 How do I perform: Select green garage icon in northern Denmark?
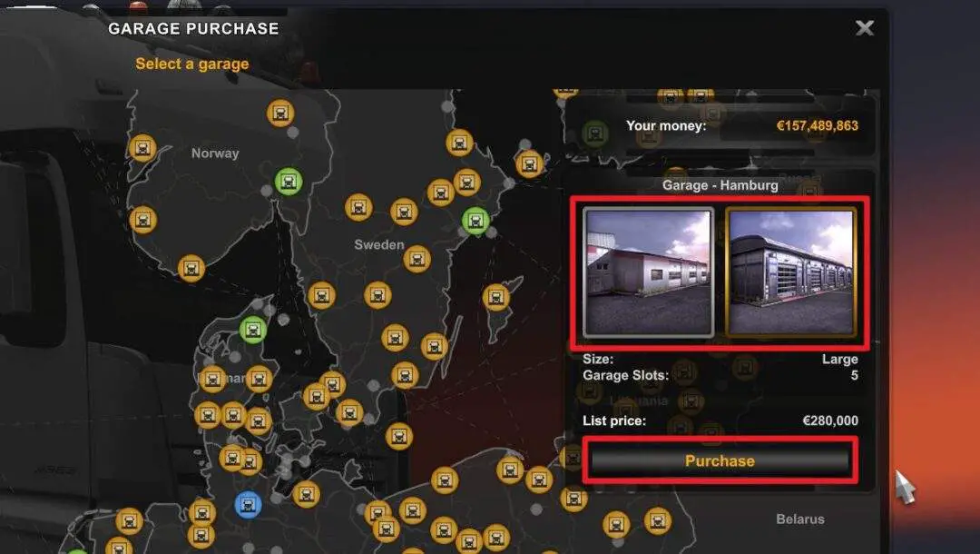[253, 330]
